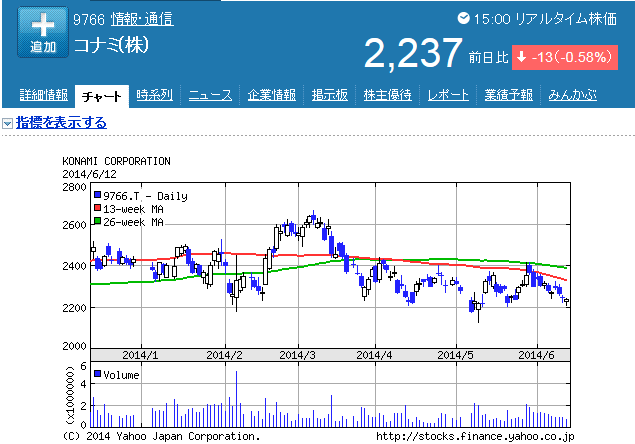This screenshot has height=444, width=635.
Task: Click the green 26-week MA legend swatch
Action: [x=98, y=221]
